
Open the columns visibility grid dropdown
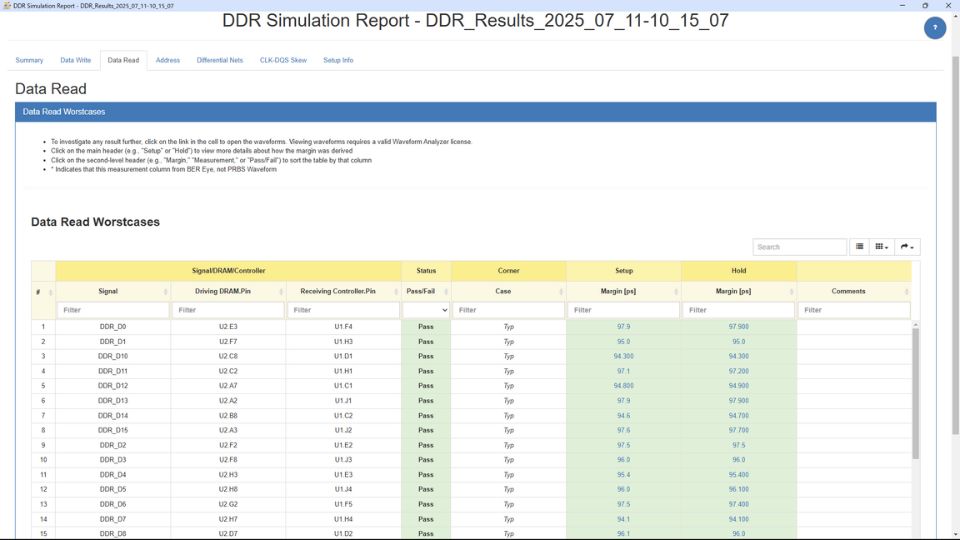[881, 247]
